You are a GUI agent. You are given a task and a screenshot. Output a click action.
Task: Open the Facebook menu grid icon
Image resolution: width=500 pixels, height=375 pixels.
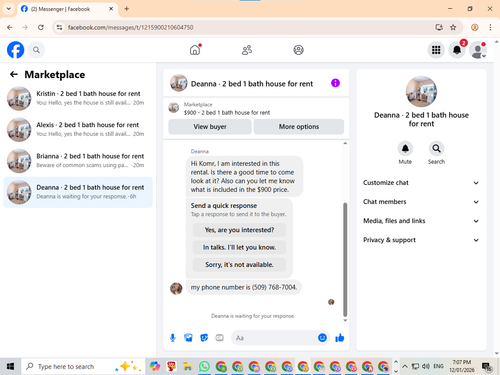pyautogui.click(x=436, y=50)
